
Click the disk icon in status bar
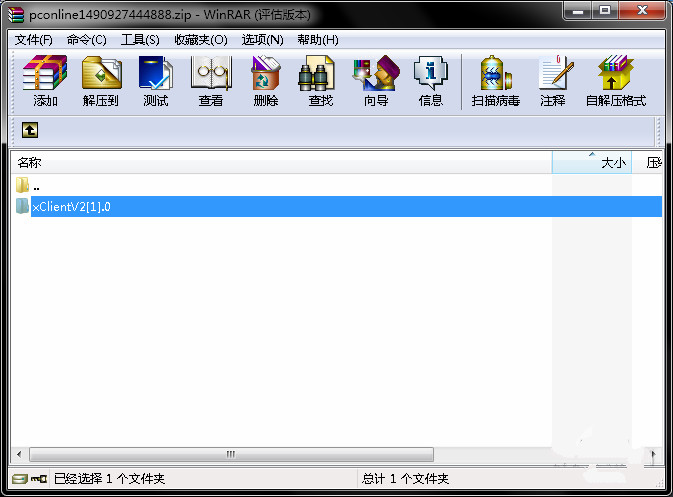tap(20, 479)
